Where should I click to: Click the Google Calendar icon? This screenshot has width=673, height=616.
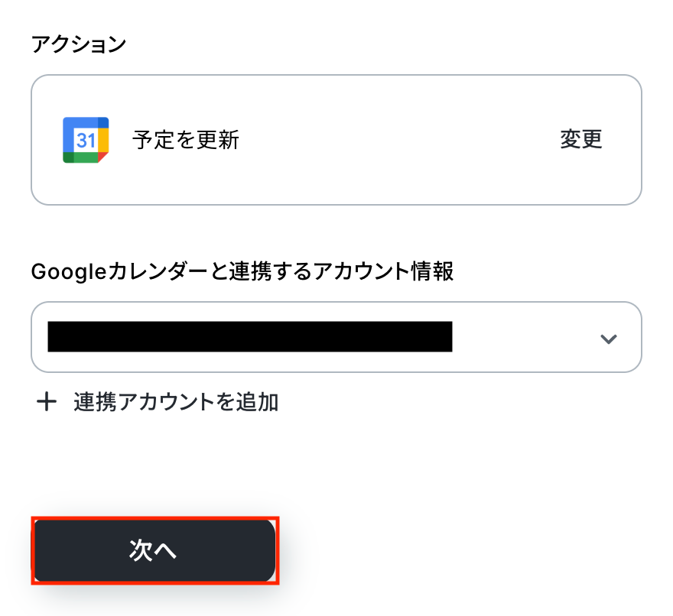coord(86,140)
